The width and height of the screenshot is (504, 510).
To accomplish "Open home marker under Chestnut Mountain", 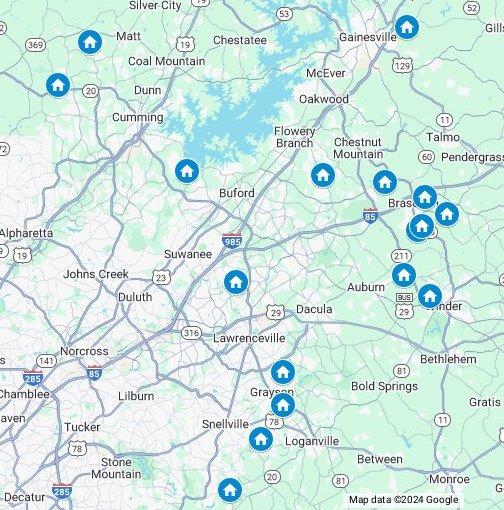I will [x=385, y=182].
